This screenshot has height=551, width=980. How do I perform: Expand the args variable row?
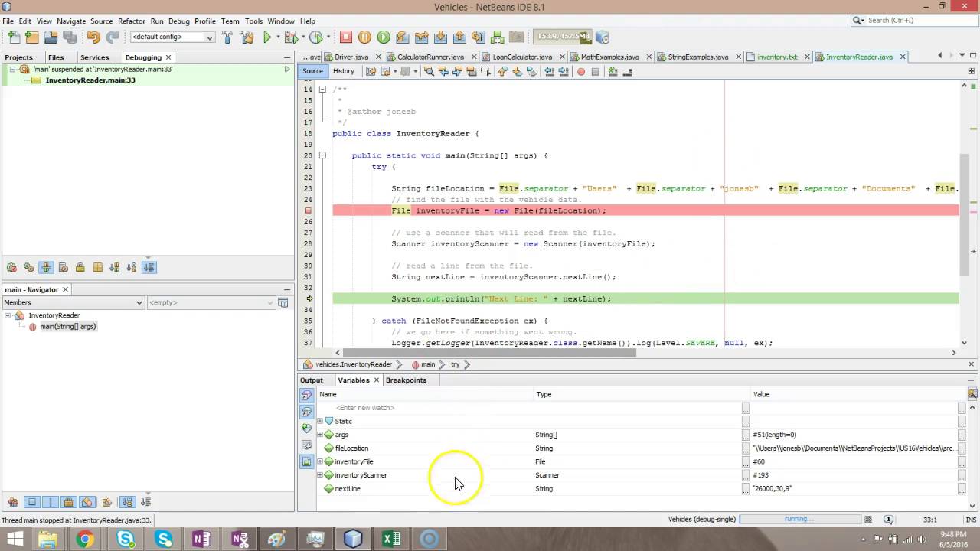tap(320, 435)
